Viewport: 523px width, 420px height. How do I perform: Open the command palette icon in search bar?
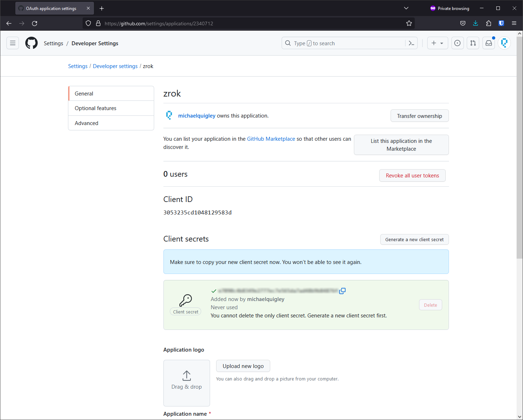(x=411, y=43)
